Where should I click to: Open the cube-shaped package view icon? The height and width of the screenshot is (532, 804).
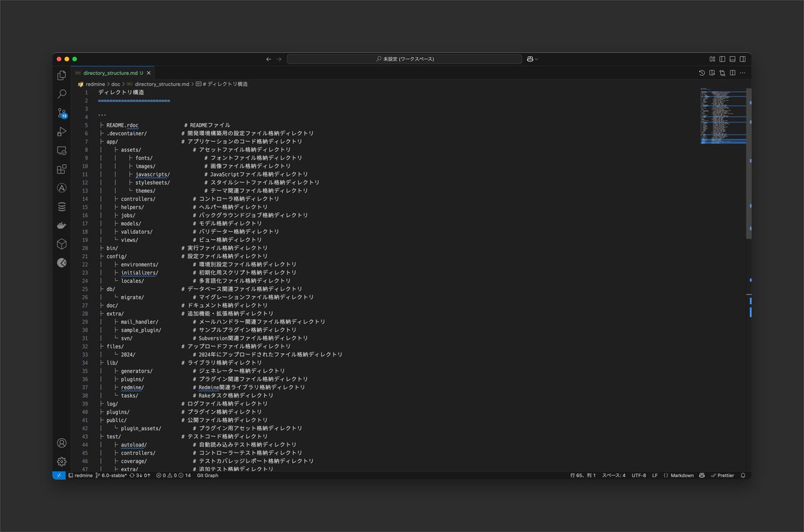62,244
